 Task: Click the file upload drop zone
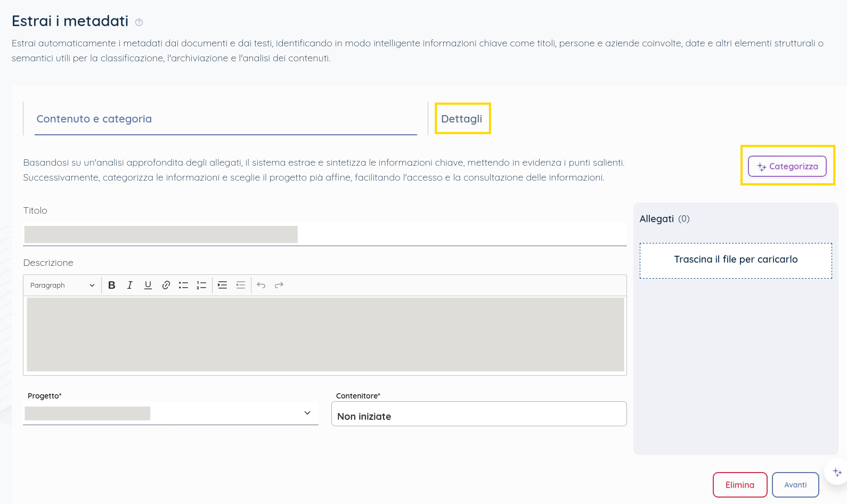735,260
